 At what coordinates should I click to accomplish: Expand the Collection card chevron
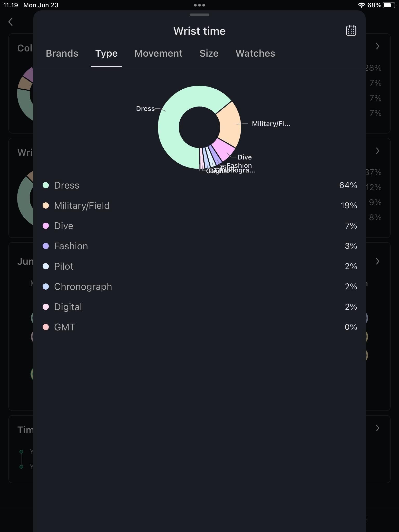coord(378,46)
